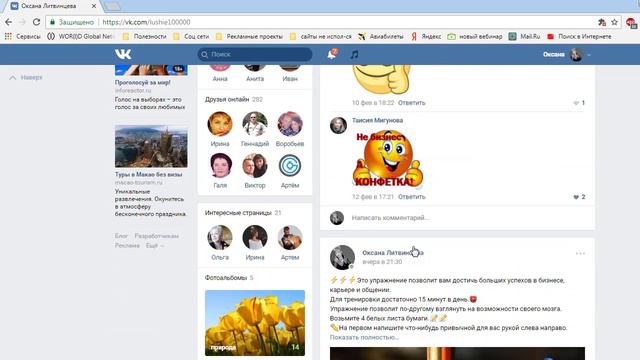Open Туры в Макао без визы ad
640x360 pixels.
pyautogui.click(x=149, y=174)
